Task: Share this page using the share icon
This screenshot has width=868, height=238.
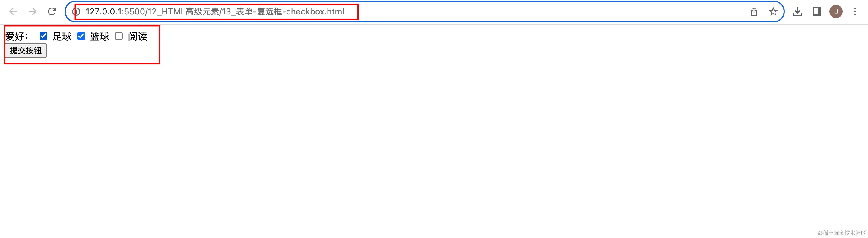Action: [x=754, y=12]
